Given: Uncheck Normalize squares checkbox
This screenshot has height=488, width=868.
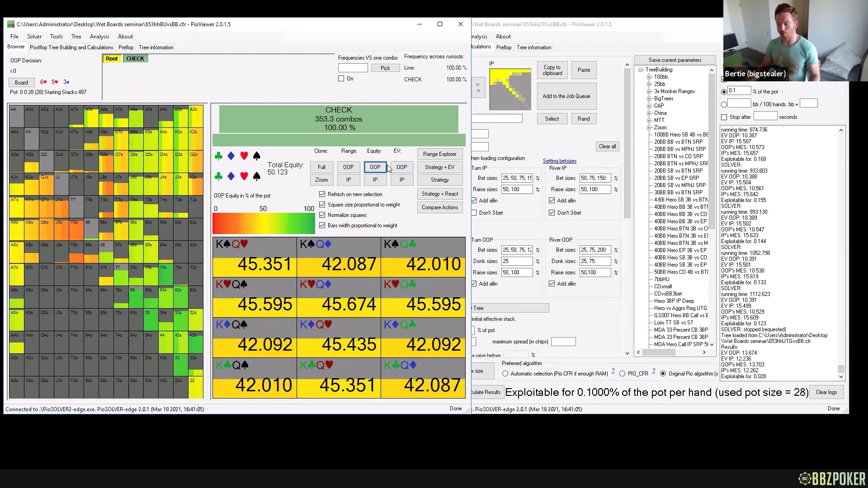Looking at the screenshot, I should [x=322, y=215].
